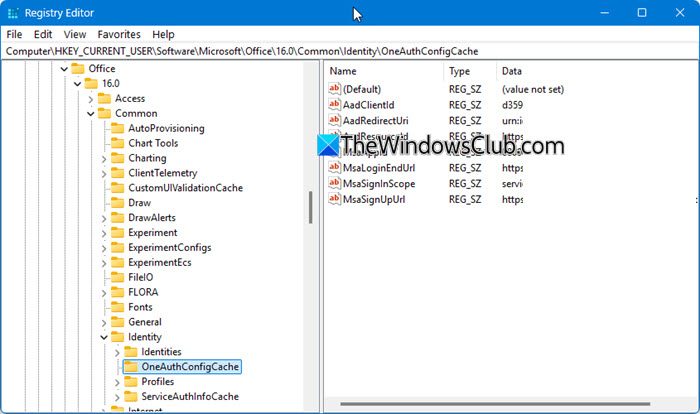
Task: Collapse the 16.0 tree node
Action: (x=77, y=84)
